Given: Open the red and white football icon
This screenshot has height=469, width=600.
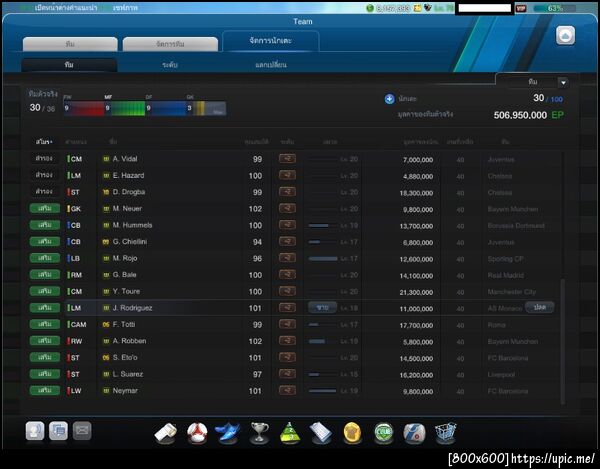Looking at the screenshot, I should click(x=197, y=433).
